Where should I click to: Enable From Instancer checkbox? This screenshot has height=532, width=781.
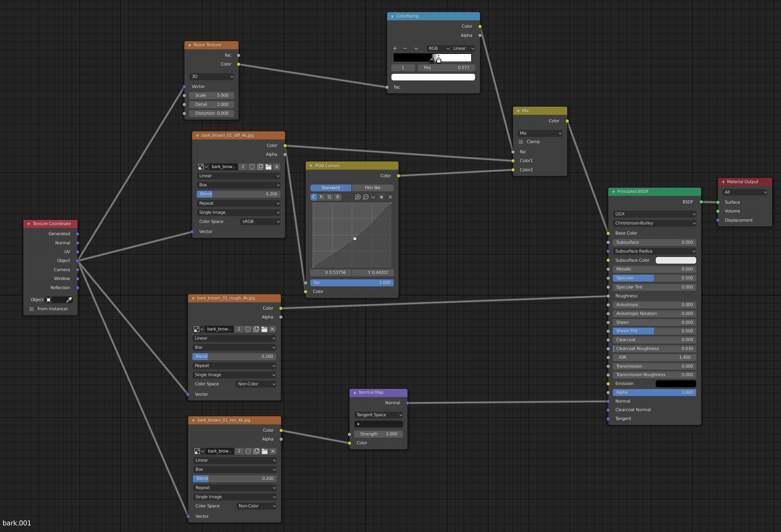(32, 309)
